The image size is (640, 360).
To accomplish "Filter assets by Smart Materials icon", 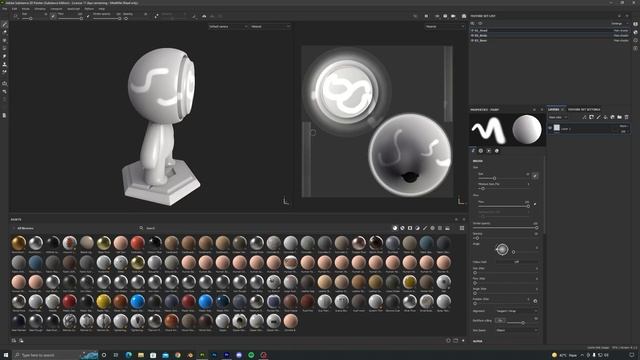I will click(402, 228).
